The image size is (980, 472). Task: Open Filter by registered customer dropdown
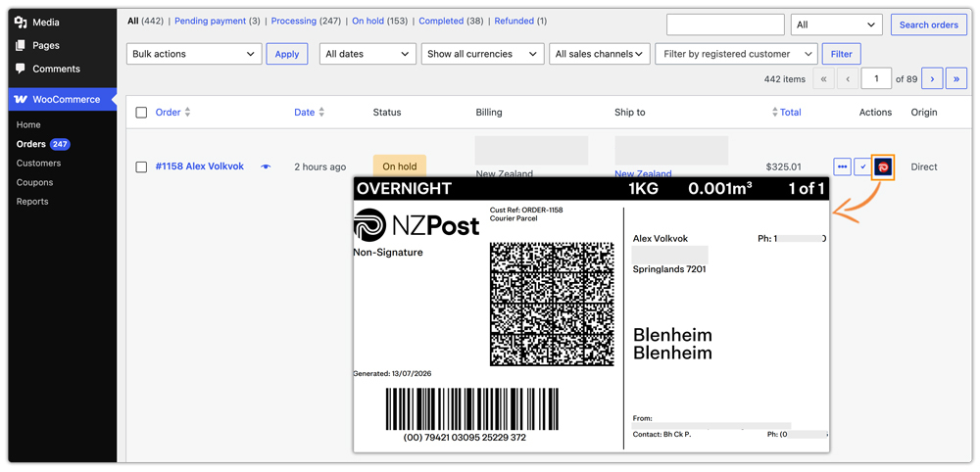[736, 54]
